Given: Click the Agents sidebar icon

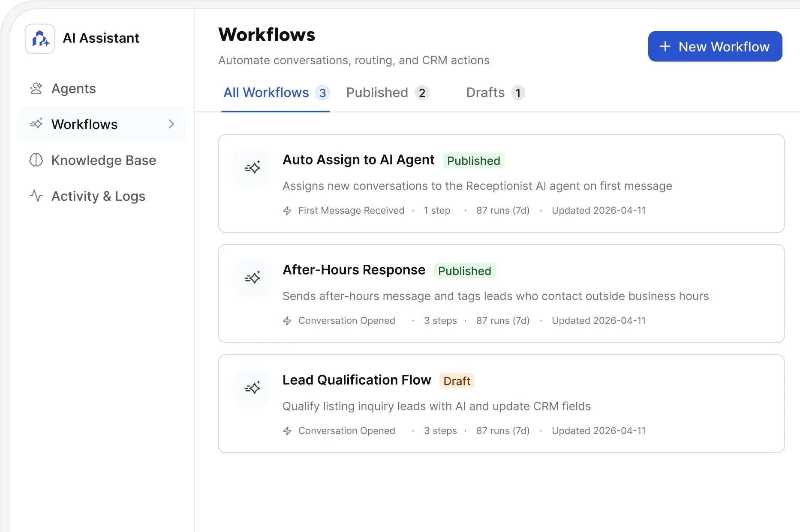Looking at the screenshot, I should pos(36,89).
